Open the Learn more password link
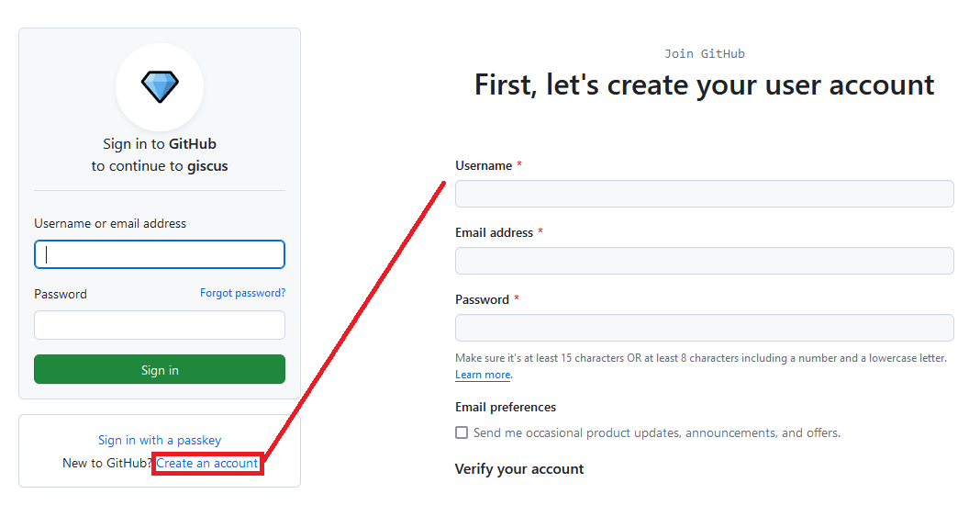 coord(483,375)
